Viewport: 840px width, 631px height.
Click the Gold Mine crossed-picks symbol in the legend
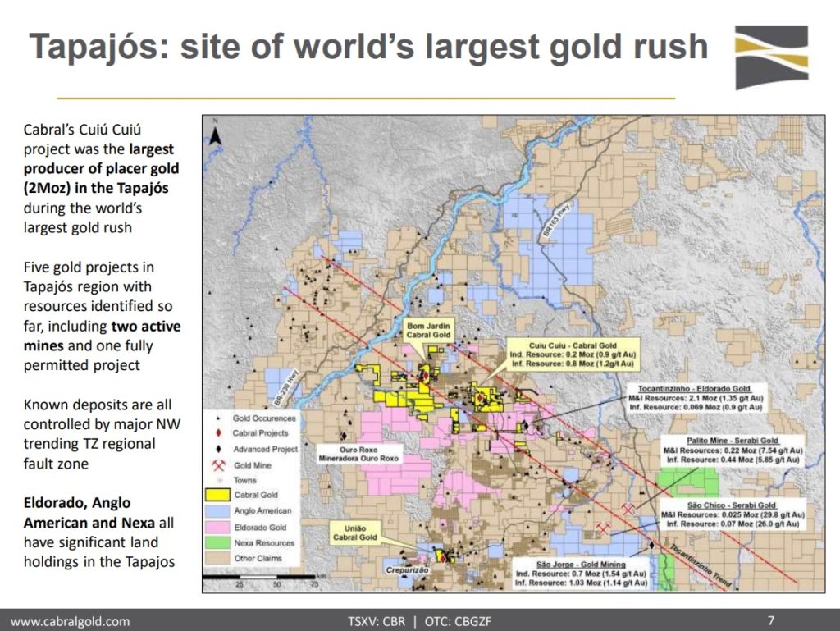click(218, 465)
